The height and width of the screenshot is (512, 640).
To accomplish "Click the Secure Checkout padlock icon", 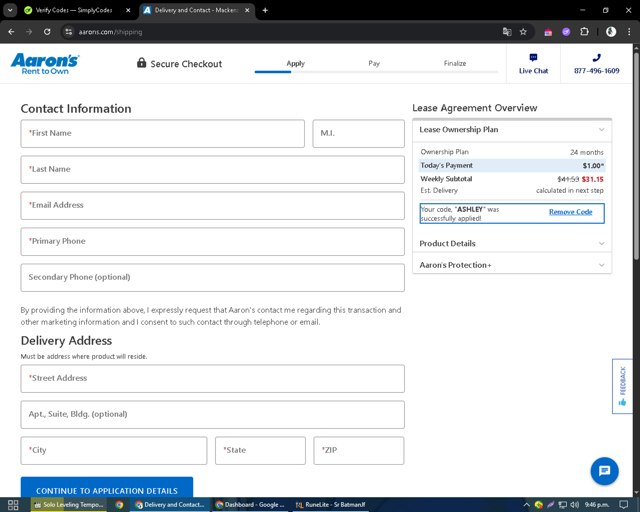I will [141, 63].
